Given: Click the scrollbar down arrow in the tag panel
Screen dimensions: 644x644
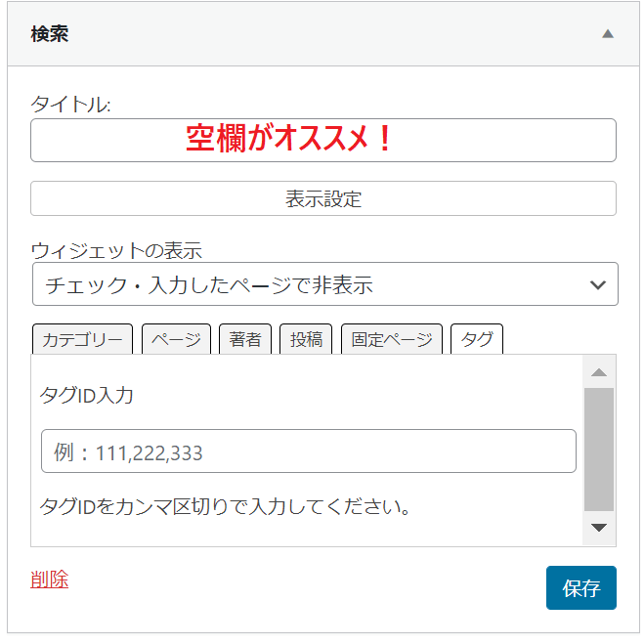Looking at the screenshot, I should [x=599, y=528].
